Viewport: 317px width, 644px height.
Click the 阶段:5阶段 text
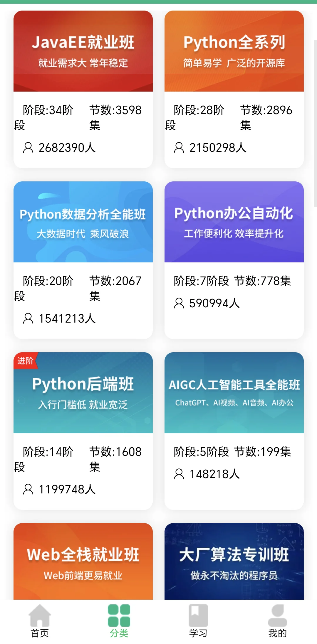[x=202, y=452]
